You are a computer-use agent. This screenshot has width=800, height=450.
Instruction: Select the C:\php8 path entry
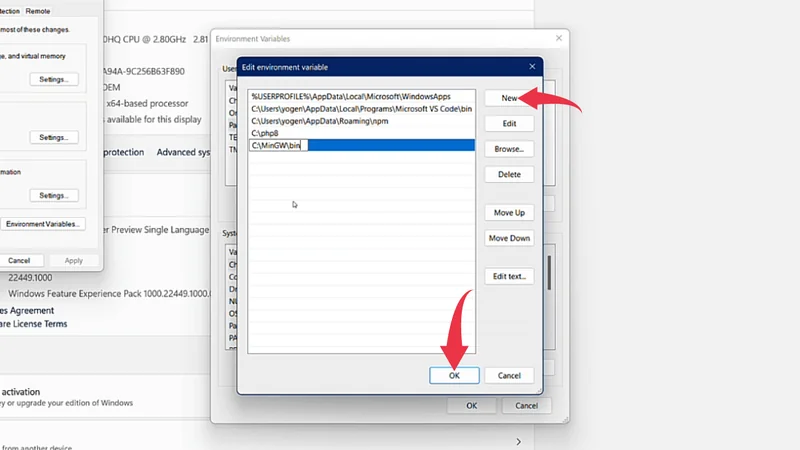[265, 133]
